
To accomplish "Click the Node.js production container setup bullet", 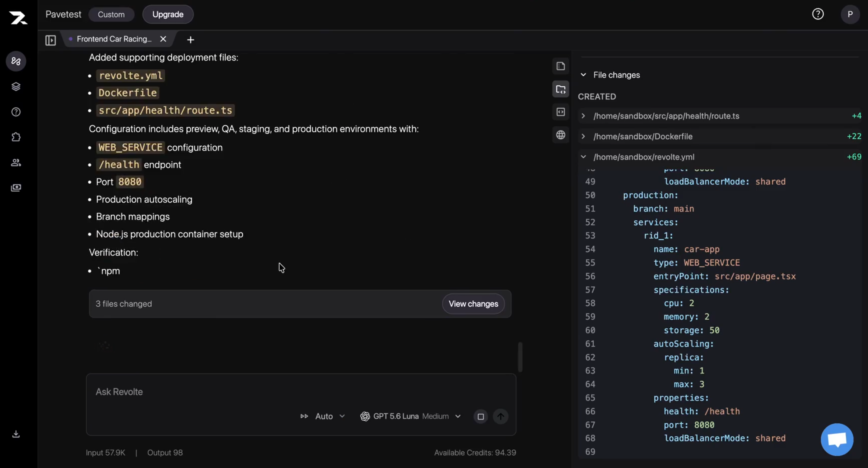I will tap(170, 234).
